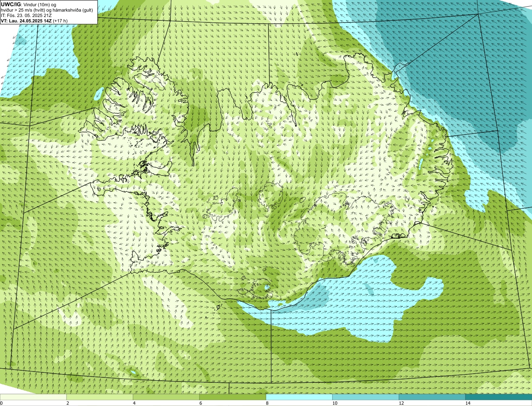
Task: Click the legend scale label "8"
Action: [267, 403]
